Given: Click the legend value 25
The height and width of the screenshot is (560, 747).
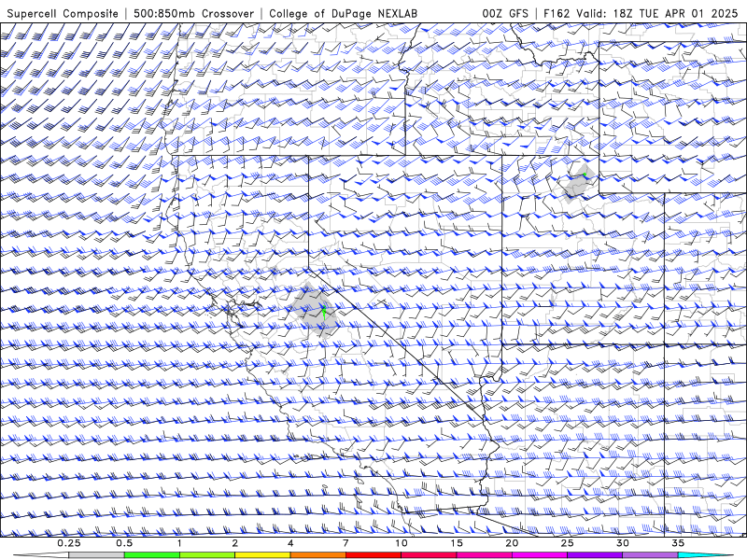Looking at the screenshot, I should 567,543.
